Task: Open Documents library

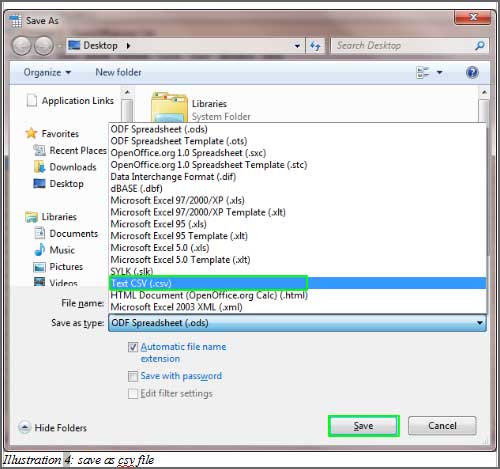Action: tap(74, 234)
